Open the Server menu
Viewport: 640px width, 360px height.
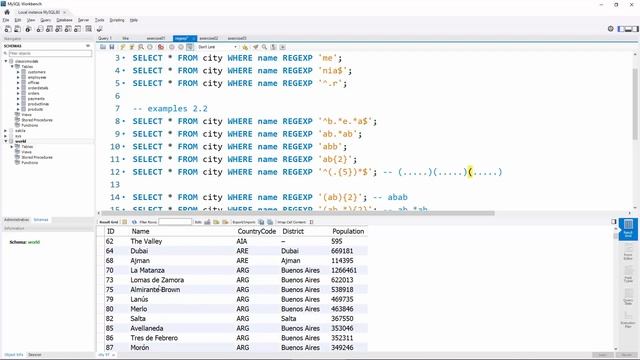pos(83,20)
